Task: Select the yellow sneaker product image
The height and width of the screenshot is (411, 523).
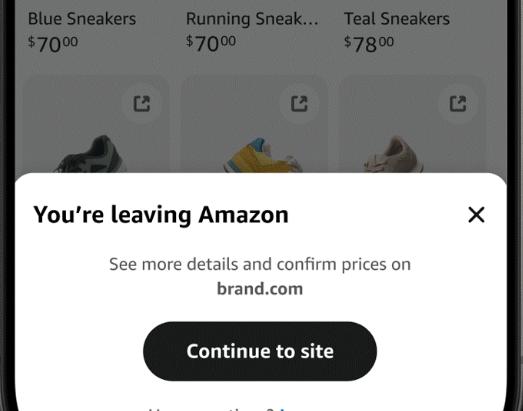Action: click(x=264, y=155)
